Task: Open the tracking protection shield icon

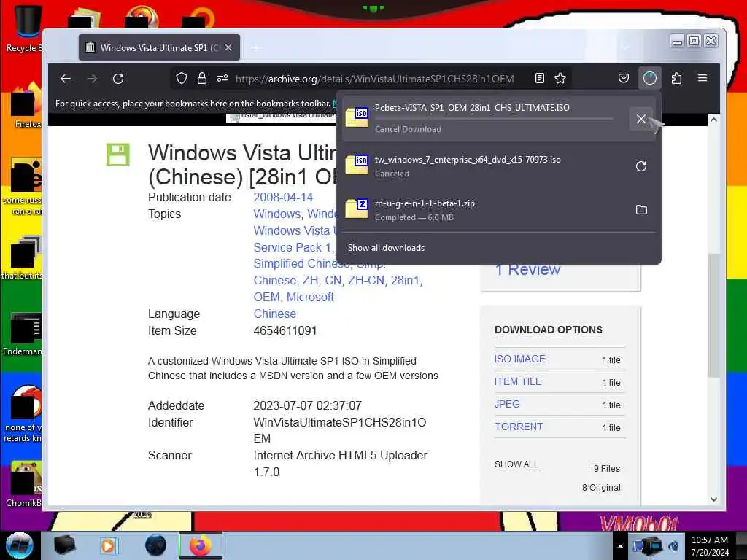Action: pos(182,78)
